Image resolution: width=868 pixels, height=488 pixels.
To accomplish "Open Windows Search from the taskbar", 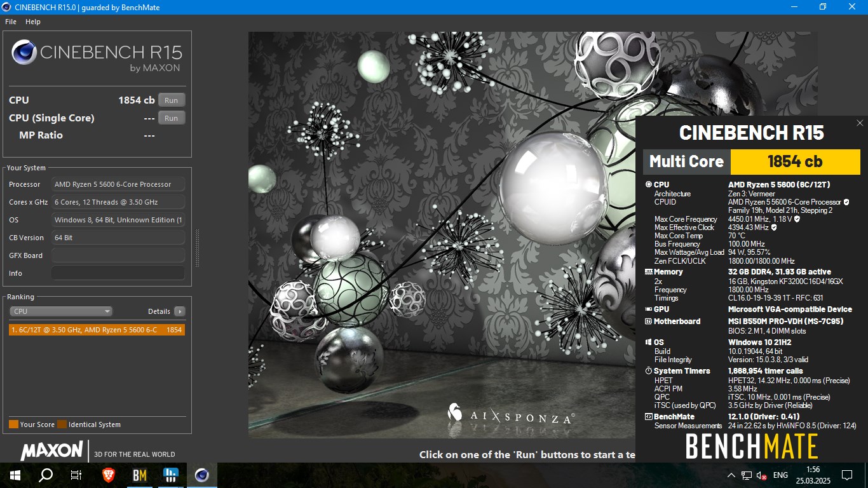I will pyautogui.click(x=46, y=475).
